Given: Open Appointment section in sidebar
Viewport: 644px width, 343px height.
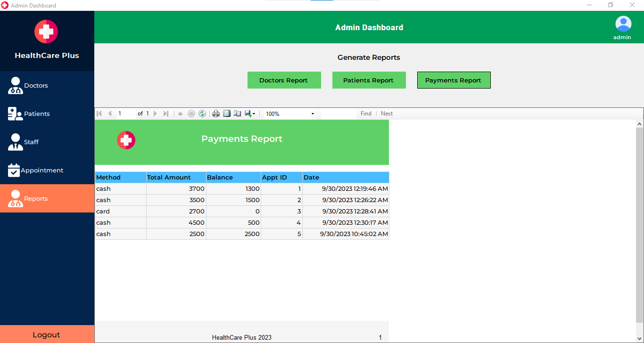Looking at the screenshot, I should [47, 170].
